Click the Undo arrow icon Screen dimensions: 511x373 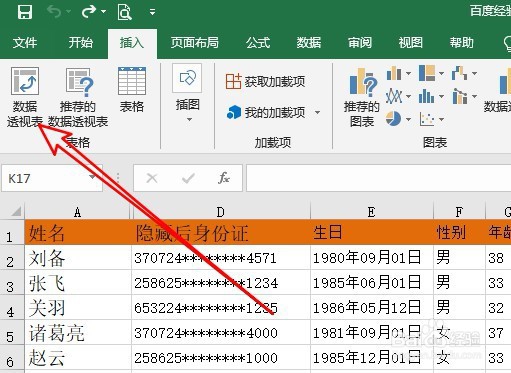(54, 12)
